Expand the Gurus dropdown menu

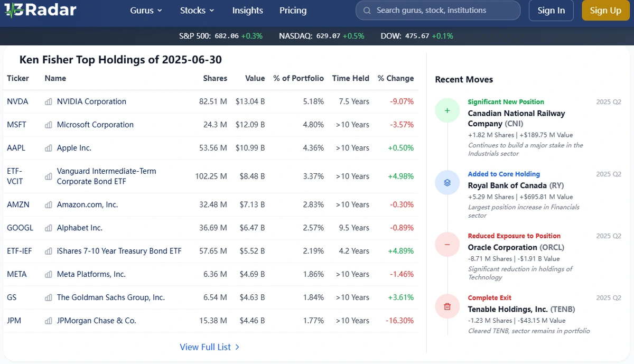point(146,11)
